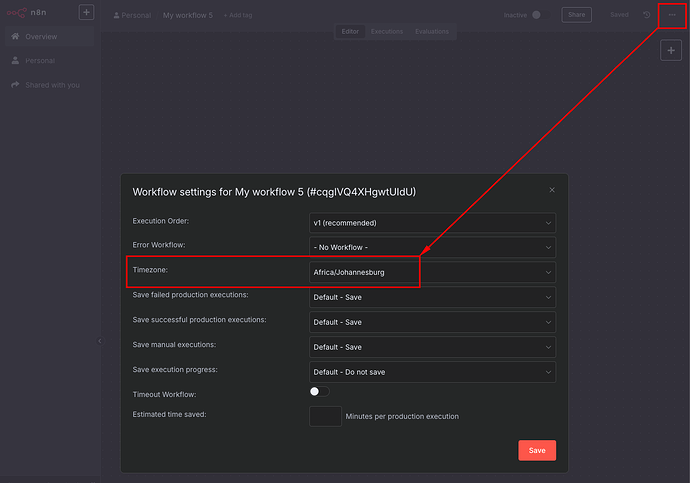Click the n8n logo icon
The image size is (690, 483).
(x=17, y=13)
